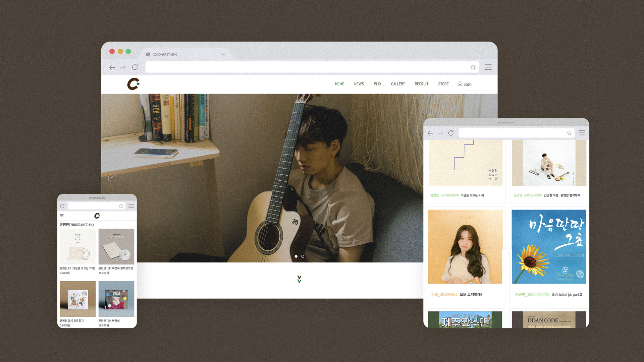Image resolution: width=644 pixels, height=362 pixels.
Task: Click the 'Unfinished job part.3' caption link
Action: [x=567, y=295]
